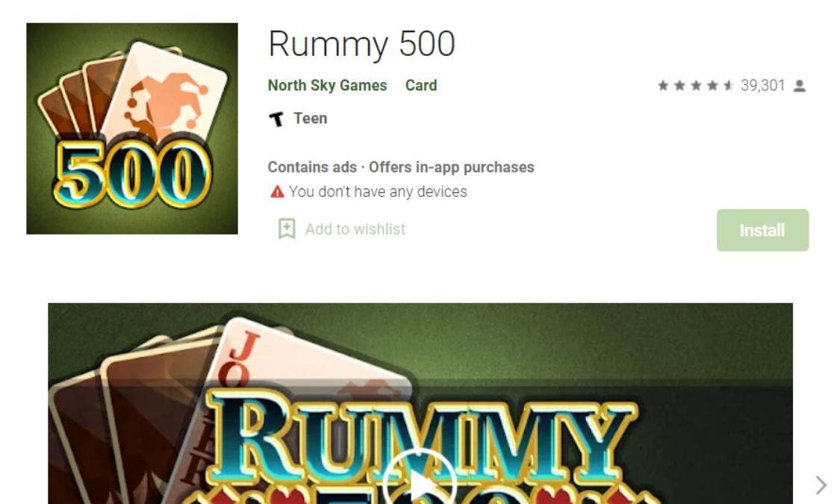Open North Sky Games developer page
The image size is (840, 504).
click(327, 85)
